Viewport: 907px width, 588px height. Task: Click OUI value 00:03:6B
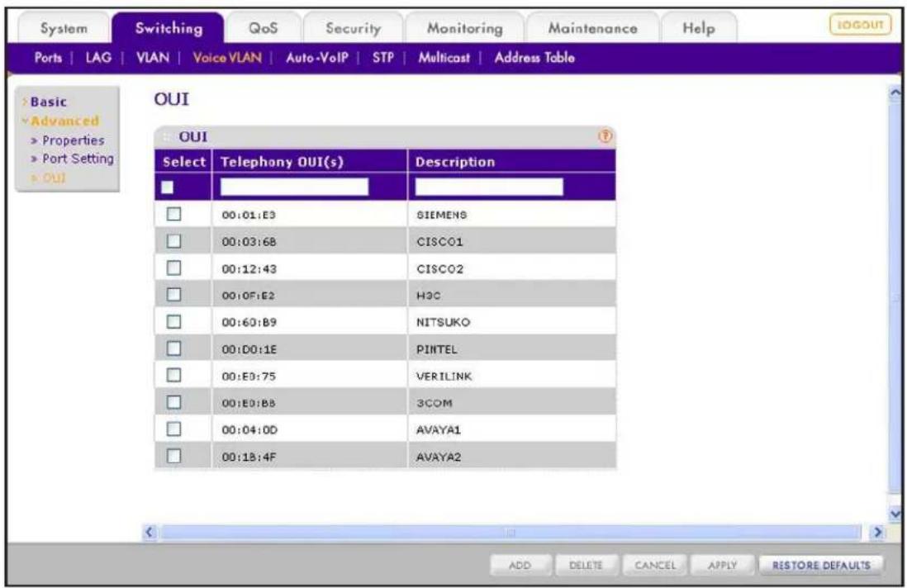[249, 242]
